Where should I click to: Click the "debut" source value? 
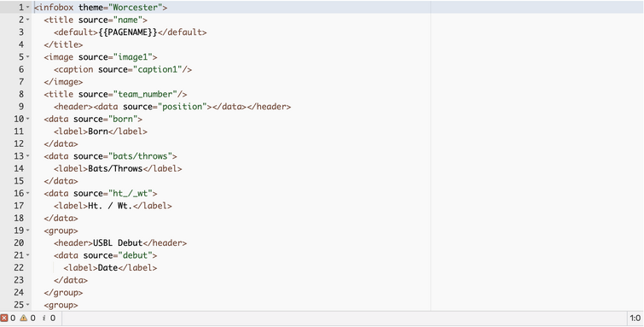(x=135, y=255)
